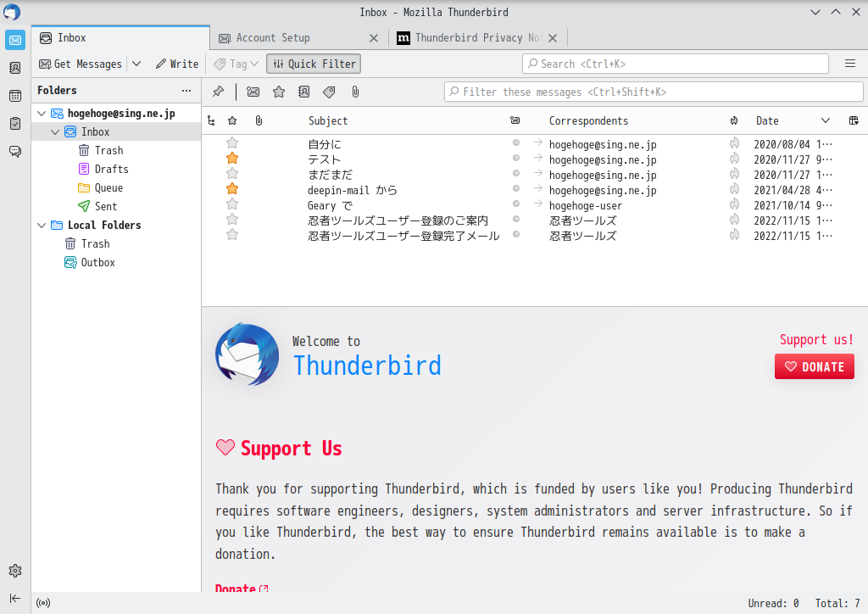Open the Address Book space
The image size is (868, 614).
pyautogui.click(x=15, y=68)
